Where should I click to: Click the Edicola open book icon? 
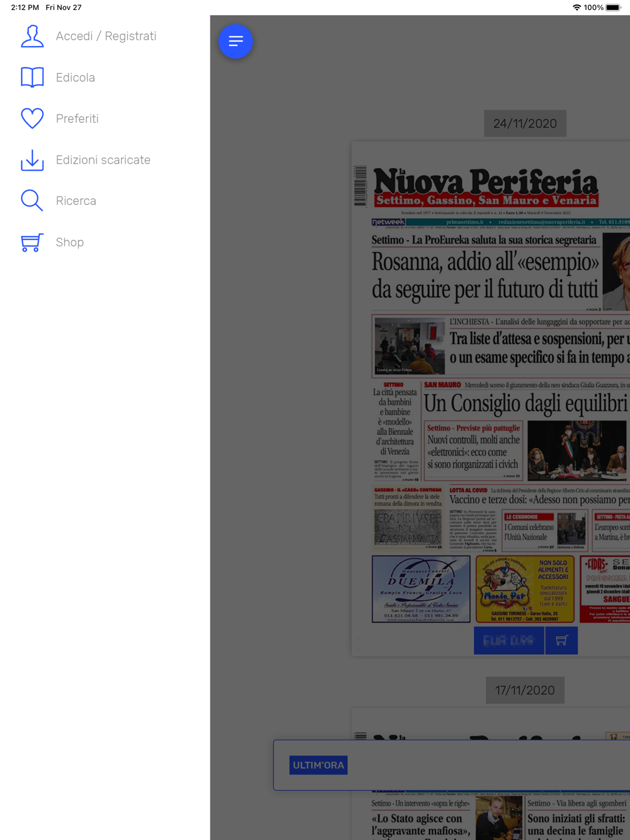(32, 77)
